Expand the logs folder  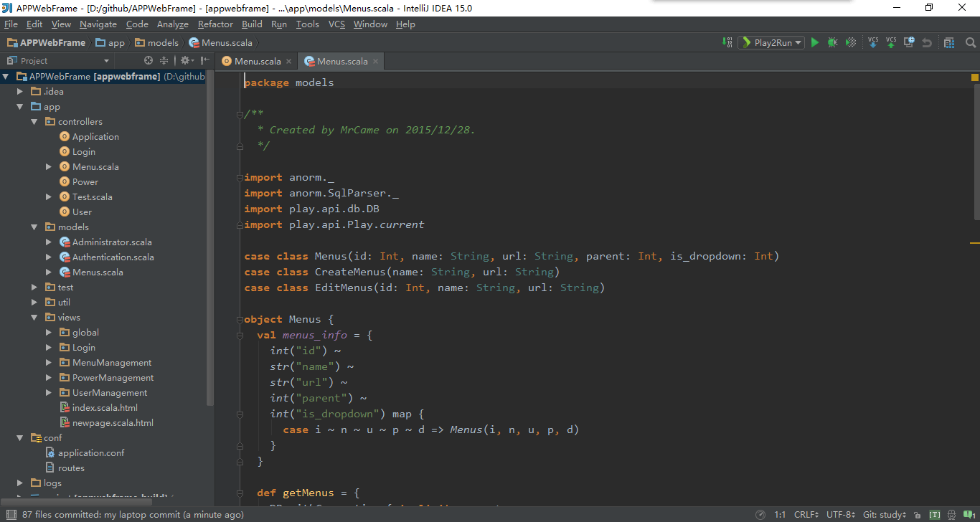[x=20, y=483]
